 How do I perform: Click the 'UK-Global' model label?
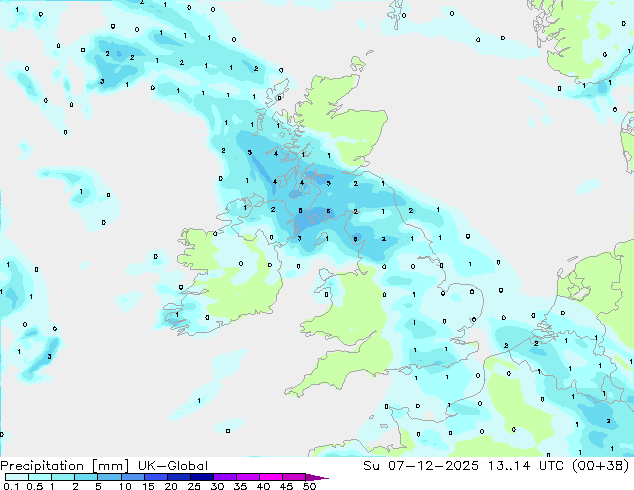[x=173, y=466]
